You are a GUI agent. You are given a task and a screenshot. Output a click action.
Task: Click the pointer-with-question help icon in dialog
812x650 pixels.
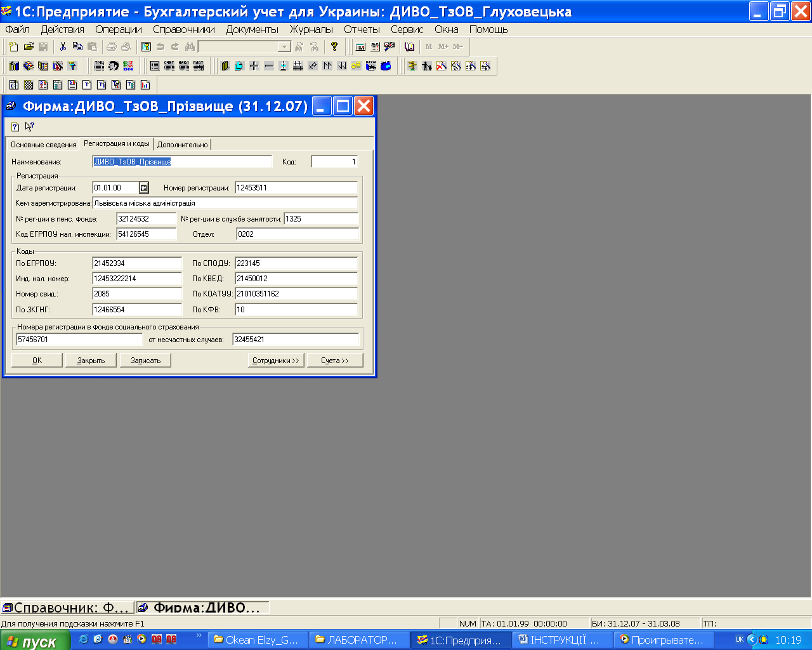tap(29, 127)
